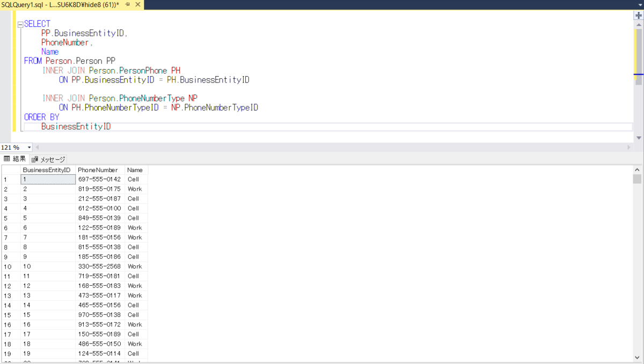Click the BusinessEntityID column header
The image size is (644, 364).
[x=47, y=170]
